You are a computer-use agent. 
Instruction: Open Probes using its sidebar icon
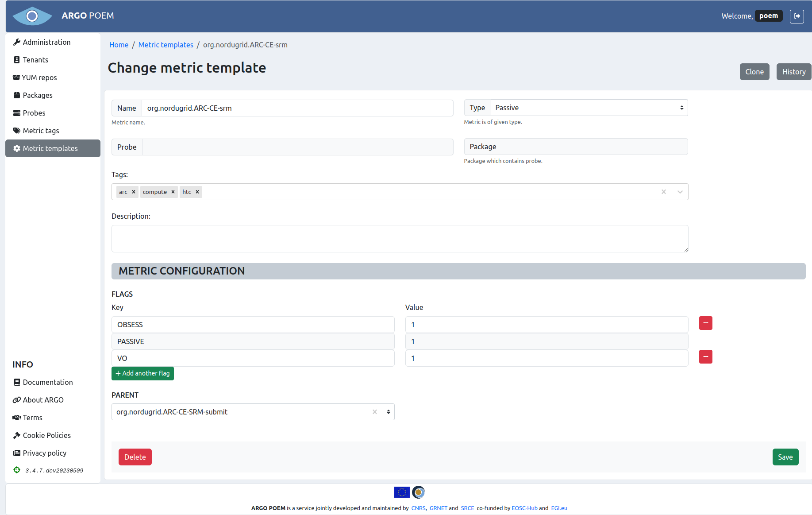pyautogui.click(x=16, y=113)
